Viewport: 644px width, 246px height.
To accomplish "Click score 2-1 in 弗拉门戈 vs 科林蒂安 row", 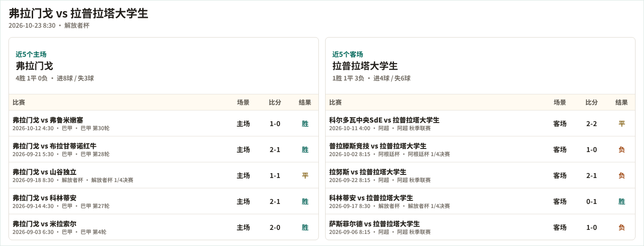I will point(275,202).
